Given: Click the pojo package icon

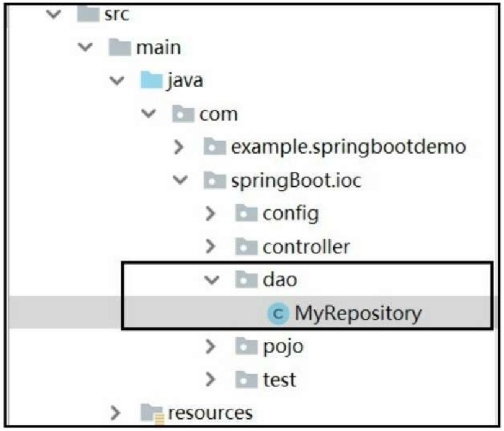Looking at the screenshot, I should point(247,346).
